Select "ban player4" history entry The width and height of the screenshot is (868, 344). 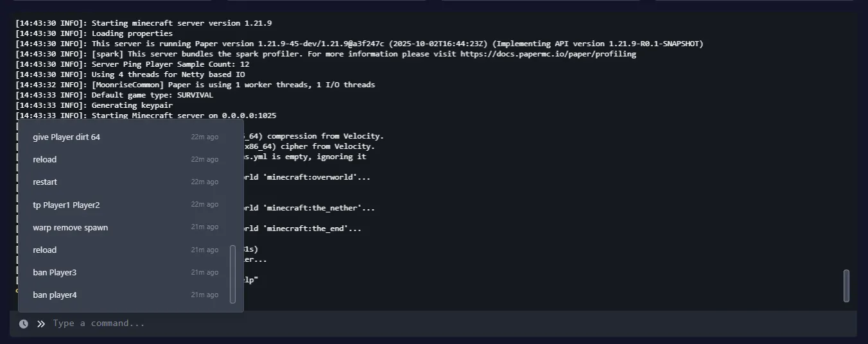coord(55,295)
